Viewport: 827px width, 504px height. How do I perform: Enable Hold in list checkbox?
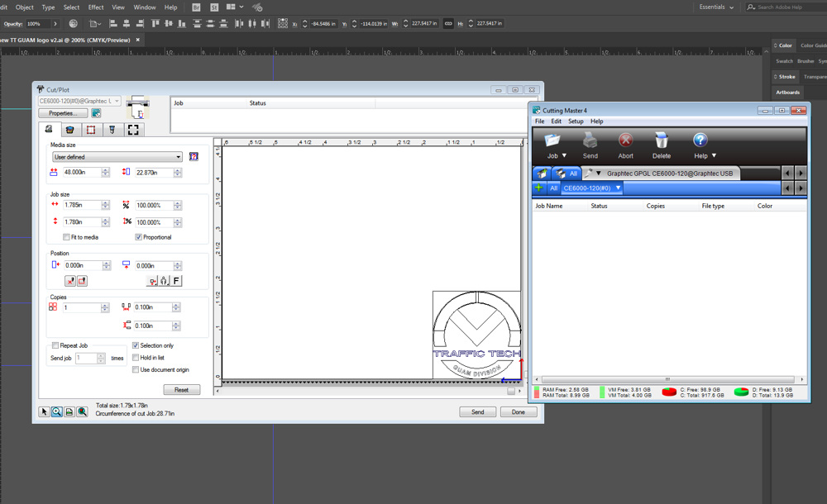pos(136,358)
